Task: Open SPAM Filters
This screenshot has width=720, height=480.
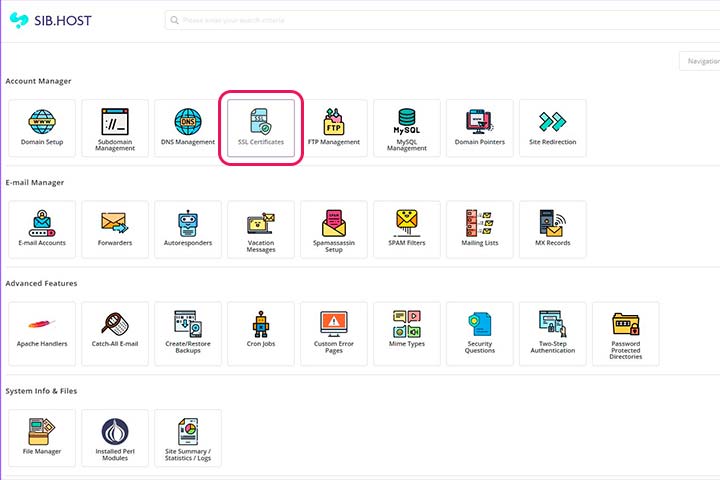Action: [407, 229]
